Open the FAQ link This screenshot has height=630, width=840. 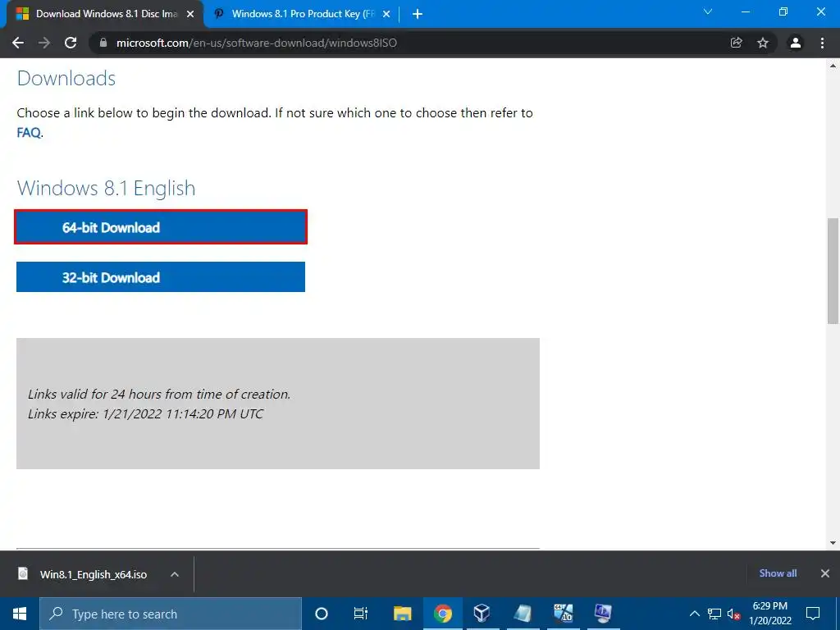29,132
